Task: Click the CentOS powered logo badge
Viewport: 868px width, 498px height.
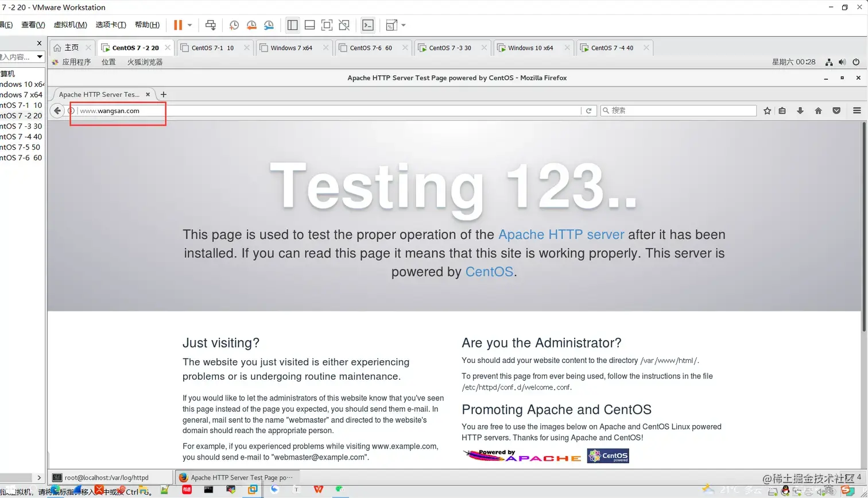Action: pyautogui.click(x=608, y=456)
